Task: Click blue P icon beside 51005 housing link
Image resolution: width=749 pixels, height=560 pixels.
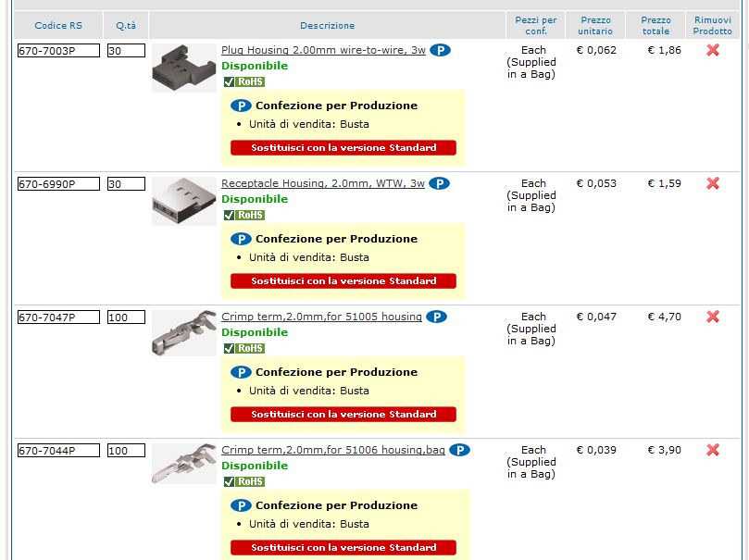Action: pos(436,317)
